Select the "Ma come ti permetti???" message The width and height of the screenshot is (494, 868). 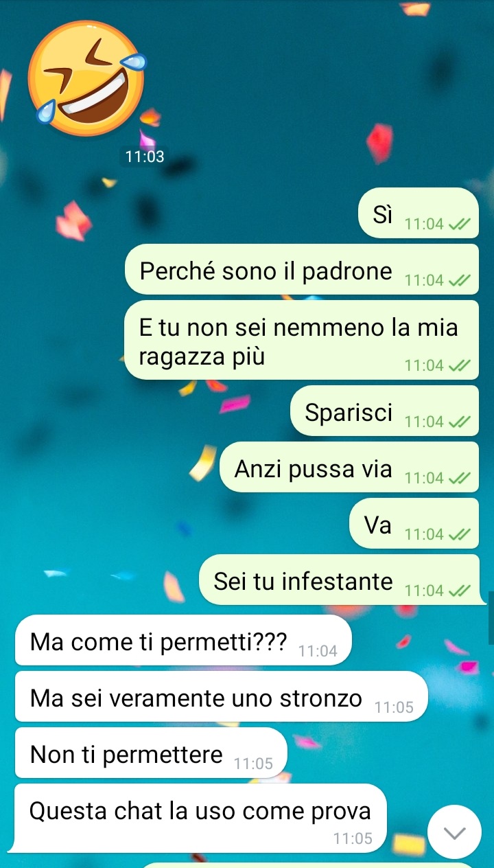tap(183, 640)
